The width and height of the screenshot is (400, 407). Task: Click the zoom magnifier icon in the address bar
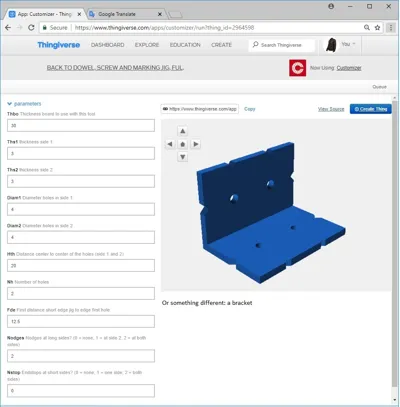click(367, 28)
